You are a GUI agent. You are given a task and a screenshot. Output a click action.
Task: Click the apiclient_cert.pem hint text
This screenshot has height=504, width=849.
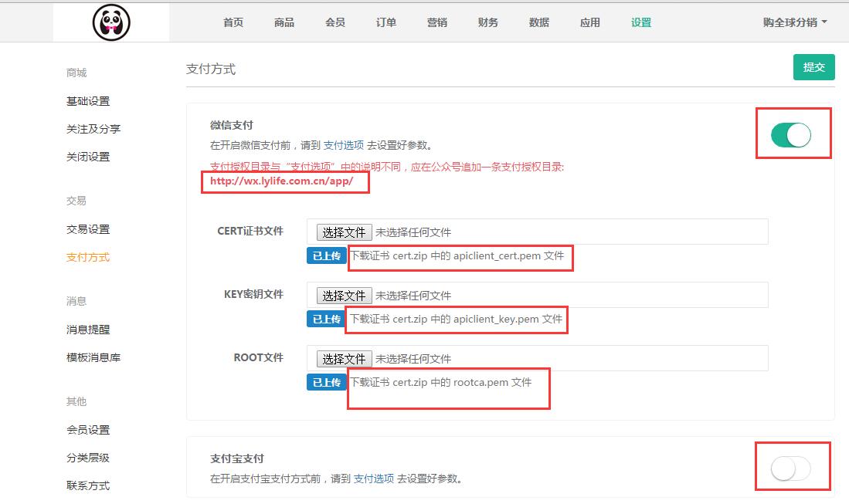click(457, 255)
